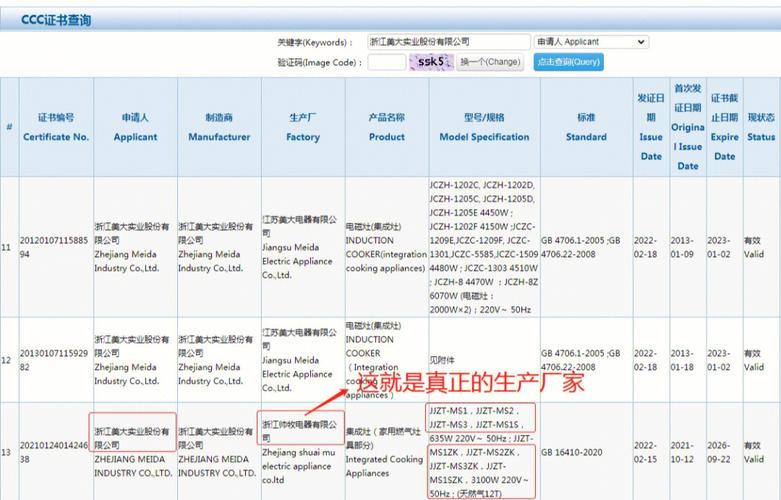The height and width of the screenshot is (500, 781).
Task: Click the Product column header
Action: click(387, 127)
